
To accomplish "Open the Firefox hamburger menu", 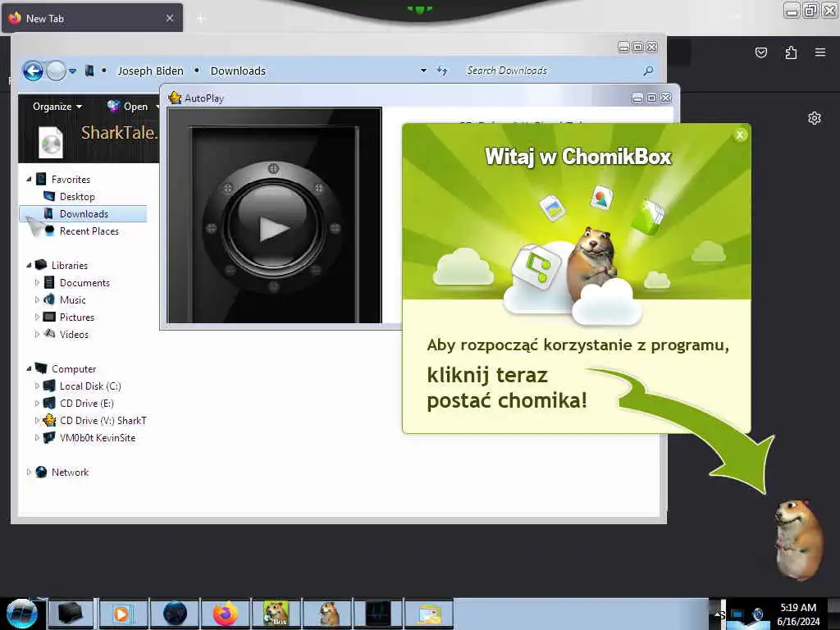I will pyautogui.click(x=820, y=52).
